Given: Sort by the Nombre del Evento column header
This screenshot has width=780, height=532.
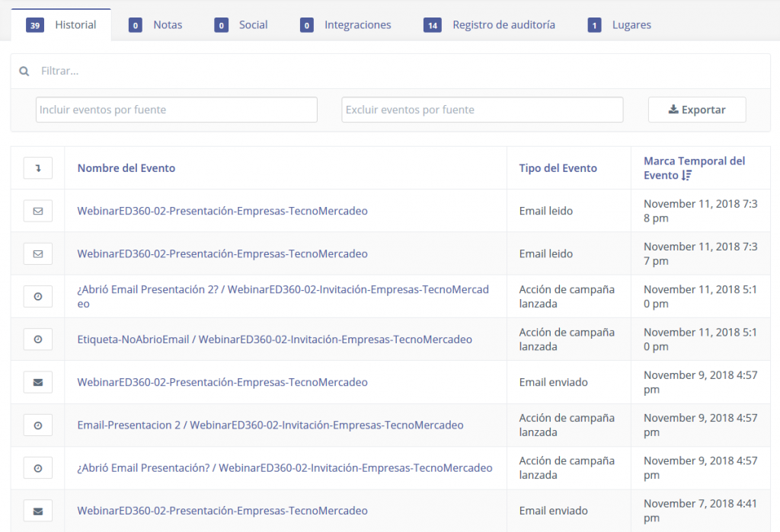Looking at the screenshot, I should click(x=126, y=168).
